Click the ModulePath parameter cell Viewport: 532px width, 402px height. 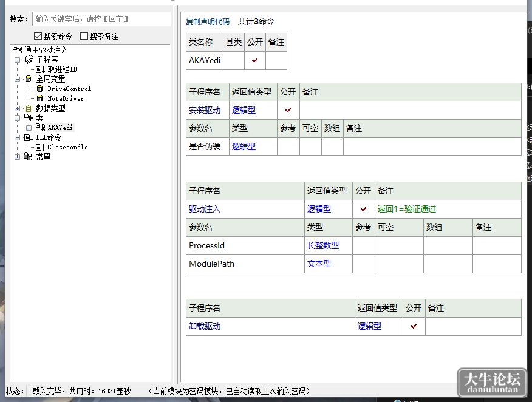point(245,264)
